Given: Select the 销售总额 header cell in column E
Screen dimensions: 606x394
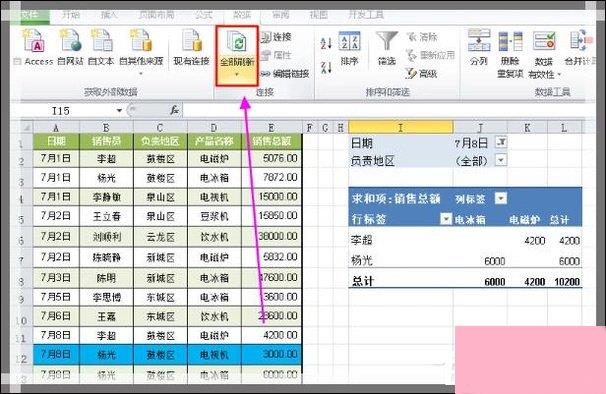Looking at the screenshot, I should pos(271,141).
